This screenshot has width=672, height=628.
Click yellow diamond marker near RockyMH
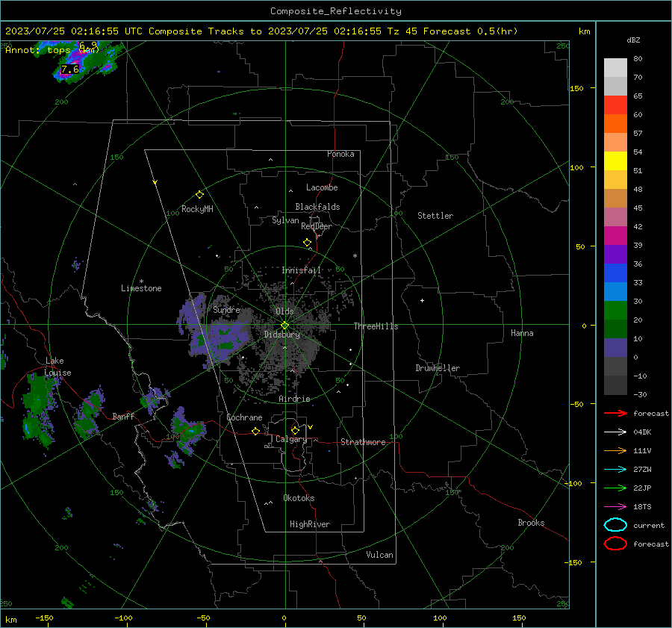199,195
